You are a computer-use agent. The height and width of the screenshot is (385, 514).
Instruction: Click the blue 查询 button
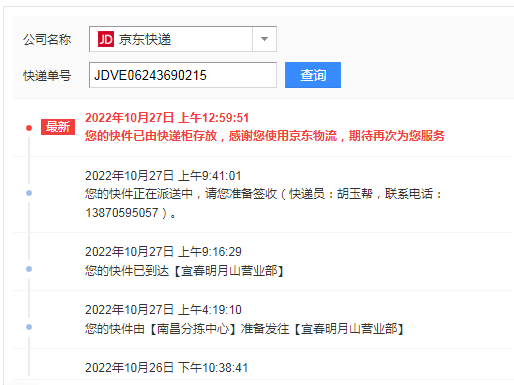313,75
